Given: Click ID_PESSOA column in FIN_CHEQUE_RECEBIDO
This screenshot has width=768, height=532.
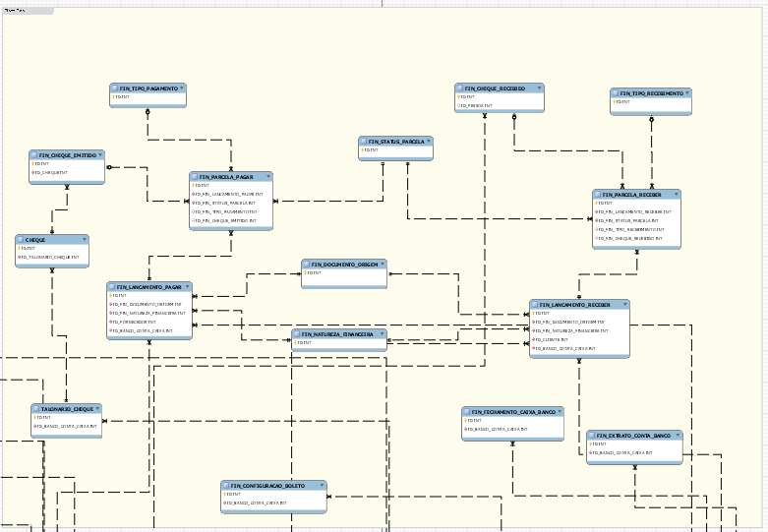Looking at the screenshot, I should point(500,105).
